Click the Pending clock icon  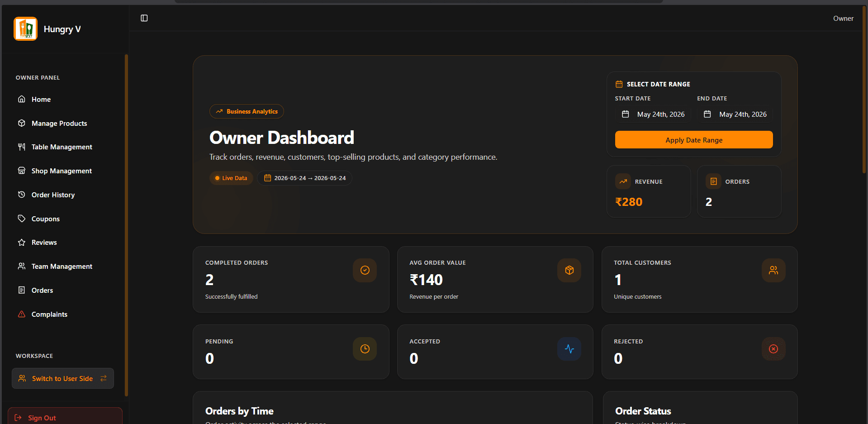pyautogui.click(x=365, y=349)
